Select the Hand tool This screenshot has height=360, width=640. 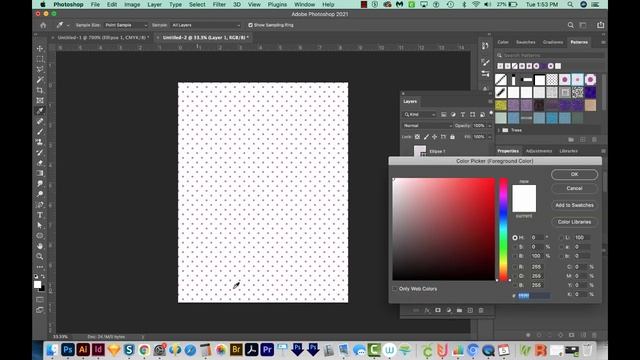40,246
